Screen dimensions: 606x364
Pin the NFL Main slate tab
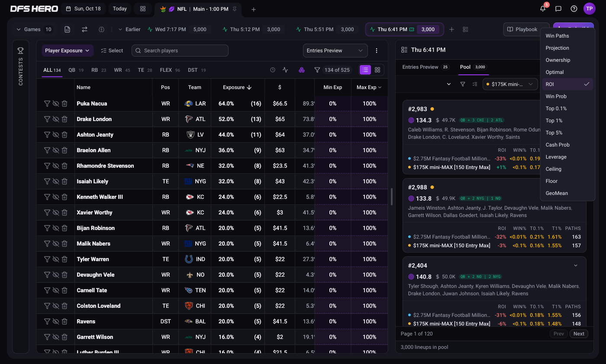click(x=235, y=9)
